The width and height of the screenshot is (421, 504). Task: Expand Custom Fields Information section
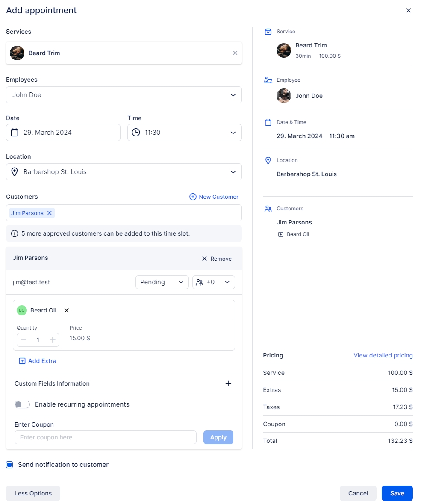pos(228,383)
